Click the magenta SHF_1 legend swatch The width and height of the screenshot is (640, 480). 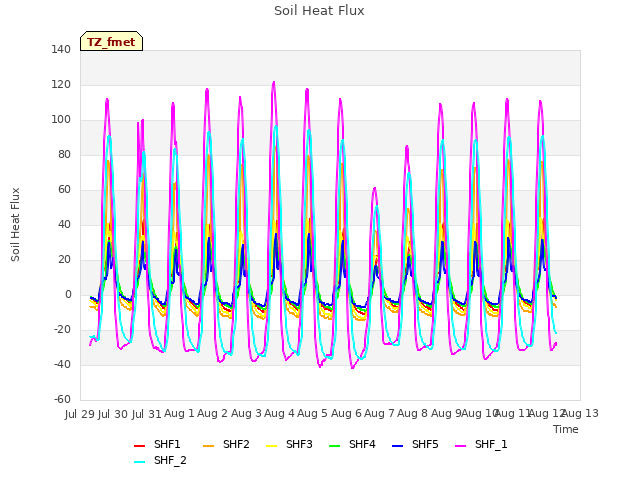460,446
